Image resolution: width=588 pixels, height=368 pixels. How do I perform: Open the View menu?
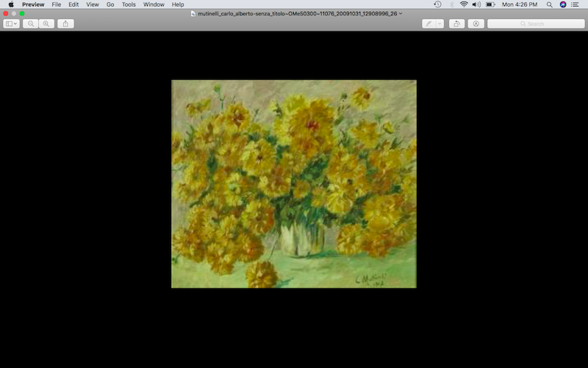(x=93, y=4)
